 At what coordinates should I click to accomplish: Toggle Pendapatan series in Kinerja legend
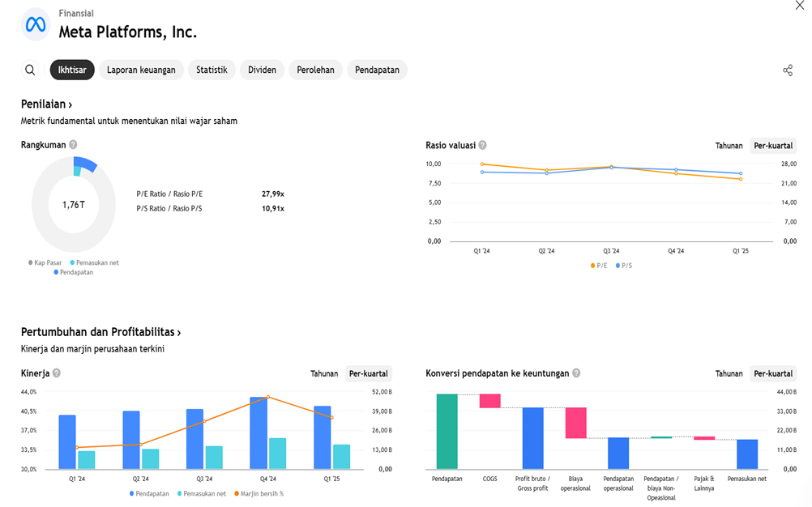click(149, 493)
